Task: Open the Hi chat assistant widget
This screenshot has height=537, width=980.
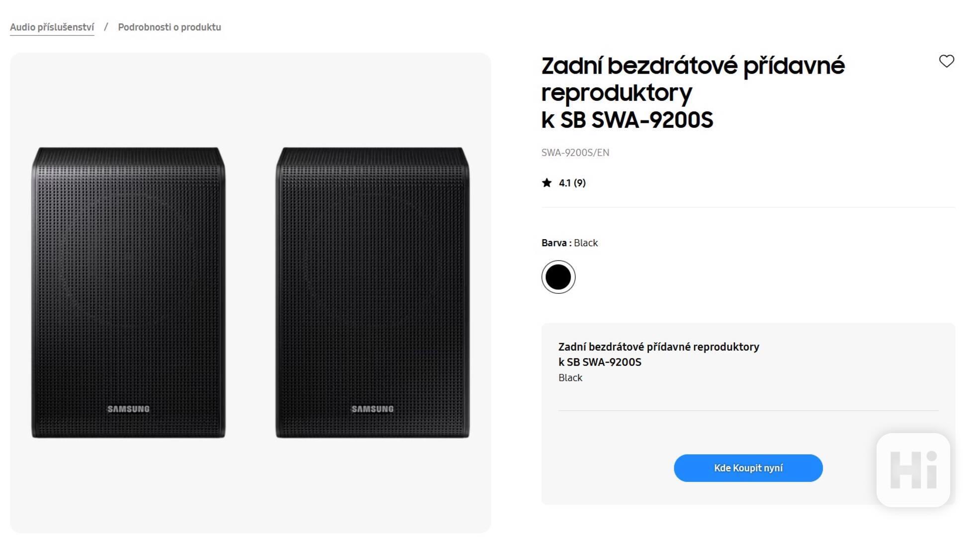Action: (913, 470)
